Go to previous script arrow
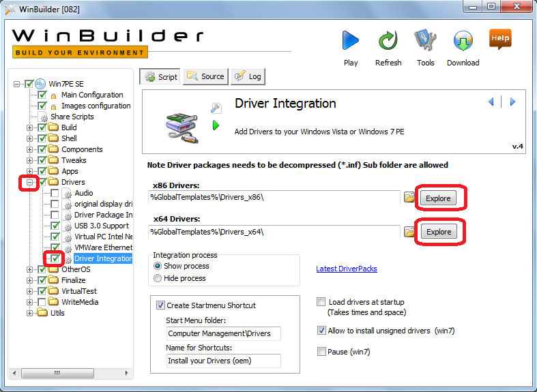The width and height of the screenshot is (537, 392). click(491, 102)
